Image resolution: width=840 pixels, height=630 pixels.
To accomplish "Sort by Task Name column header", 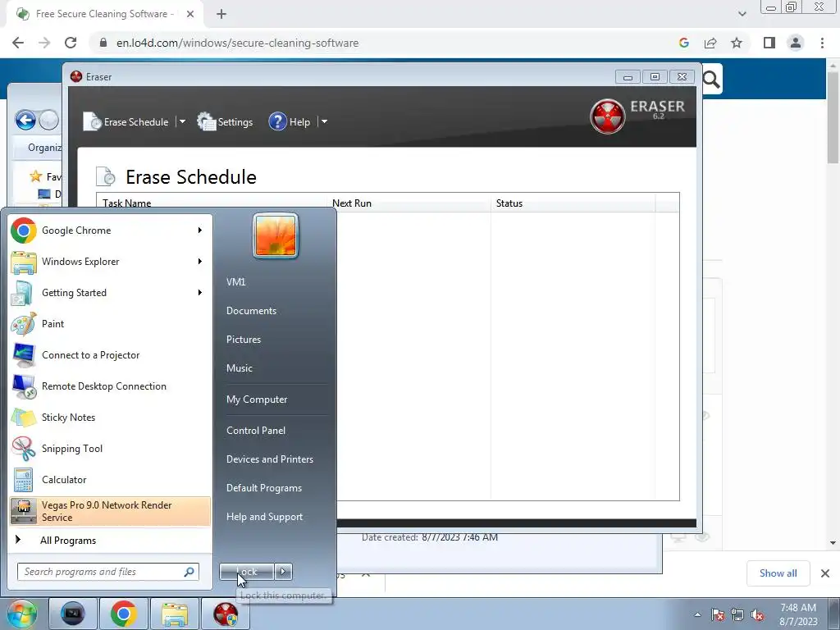I will click(x=212, y=203).
